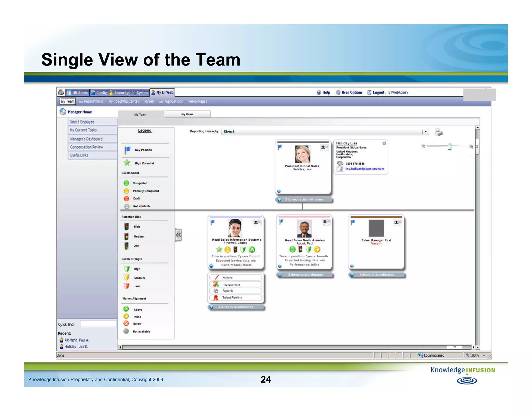Click the email icon in Halliday details
This screenshot has height=411, width=532.
pyautogui.click(x=340, y=169)
